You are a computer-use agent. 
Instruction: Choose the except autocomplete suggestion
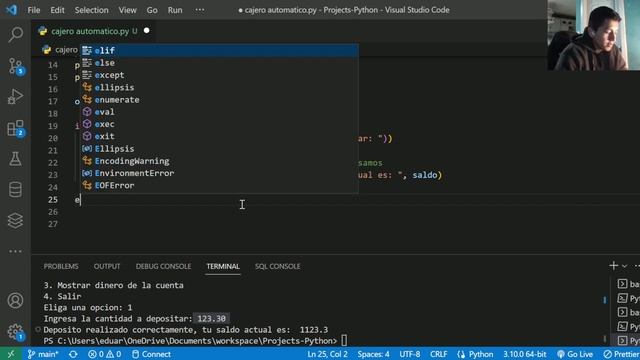click(x=219, y=75)
